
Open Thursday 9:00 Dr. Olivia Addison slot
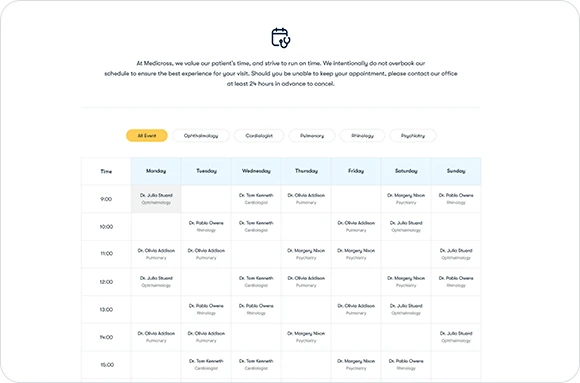[x=306, y=199]
